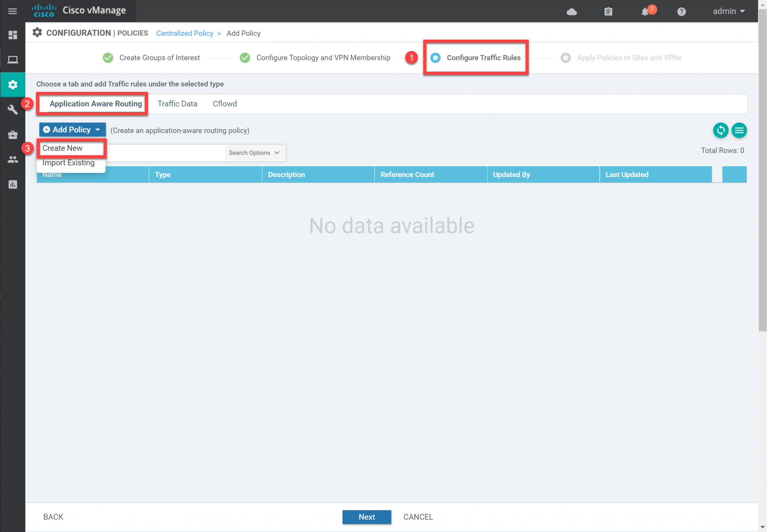Switch to the Cflowd tab

(225, 104)
